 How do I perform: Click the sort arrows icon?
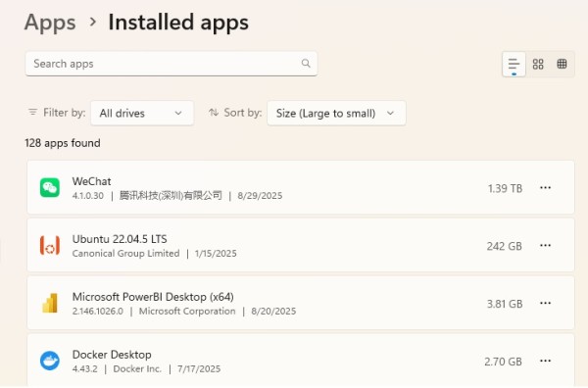point(214,112)
